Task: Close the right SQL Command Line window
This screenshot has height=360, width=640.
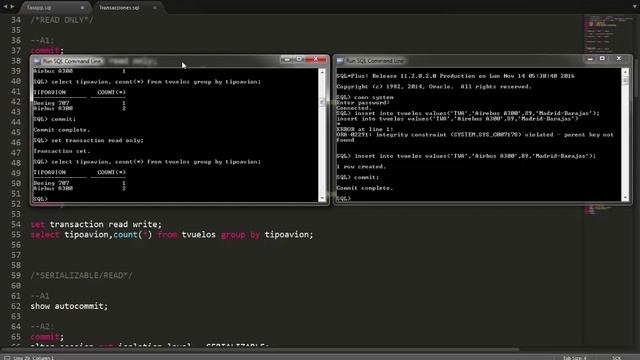Action: tap(619, 59)
